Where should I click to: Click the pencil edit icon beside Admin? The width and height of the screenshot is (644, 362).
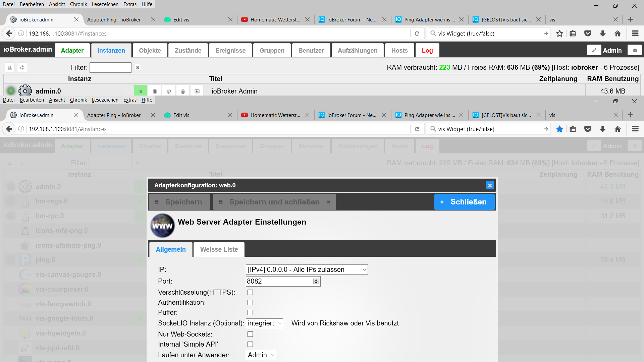594,50
